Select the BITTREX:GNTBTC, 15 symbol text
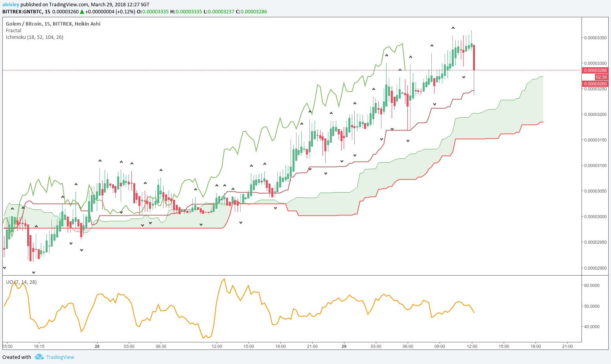Image resolution: width=611 pixels, height=364 pixels. tap(26, 12)
